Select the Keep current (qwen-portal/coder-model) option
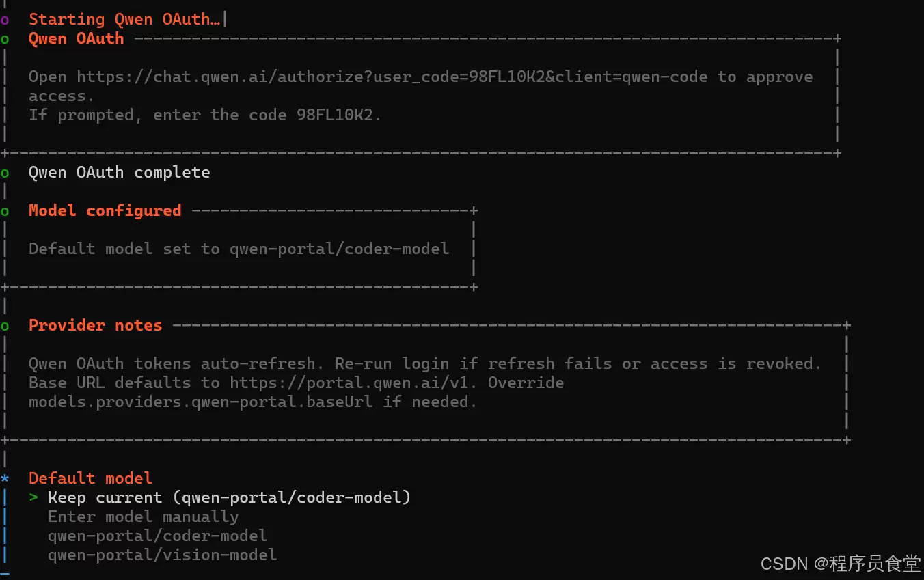The height and width of the screenshot is (580, 924). tap(229, 497)
